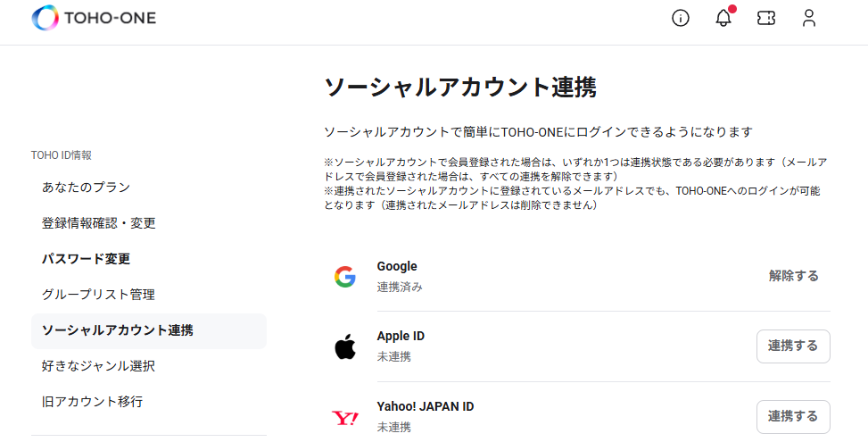Image resolution: width=868 pixels, height=442 pixels.
Task: Open the information icon in header
Action: [x=681, y=18]
